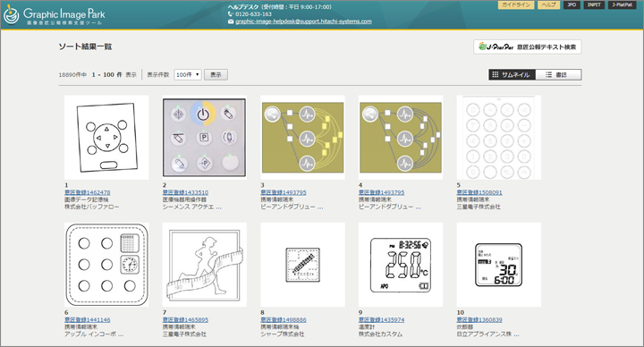Open thumbnail 9 thermometer display 250℃
Screen dimensions: 644x347
tap(401, 265)
